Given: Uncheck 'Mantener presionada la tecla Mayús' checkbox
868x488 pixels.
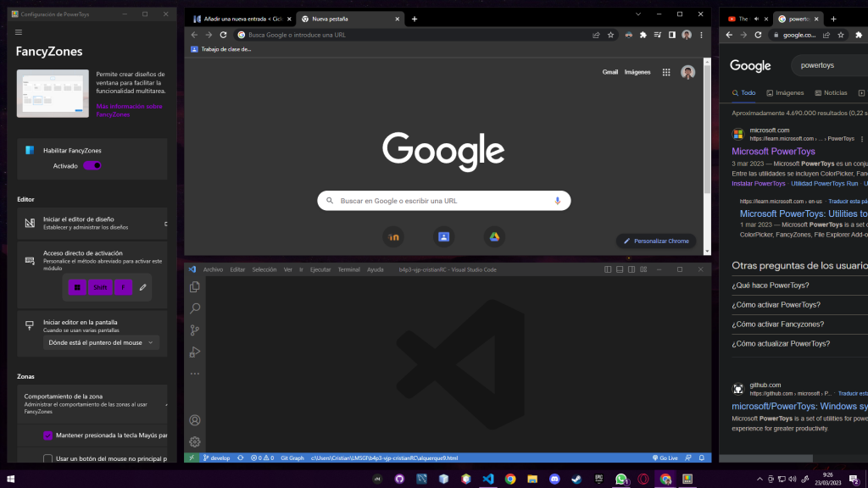Looking at the screenshot, I should [x=47, y=435].
